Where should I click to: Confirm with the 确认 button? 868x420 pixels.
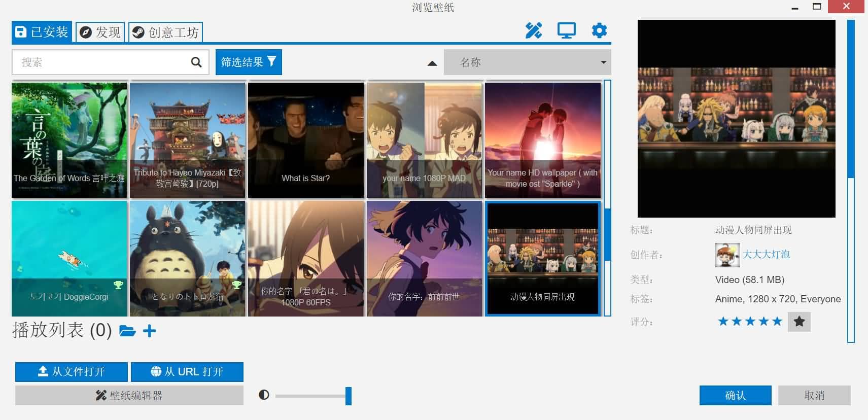click(736, 396)
